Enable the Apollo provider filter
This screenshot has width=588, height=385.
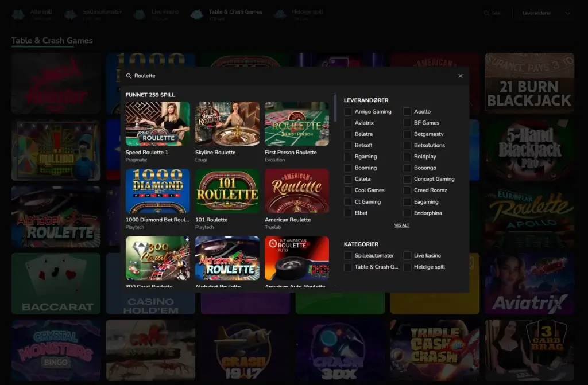pyautogui.click(x=407, y=112)
